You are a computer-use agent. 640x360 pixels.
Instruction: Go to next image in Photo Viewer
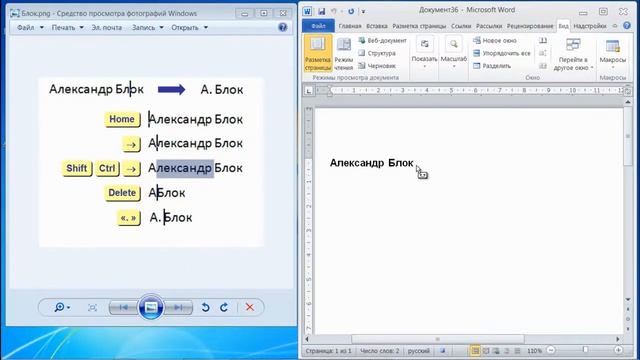point(178,307)
